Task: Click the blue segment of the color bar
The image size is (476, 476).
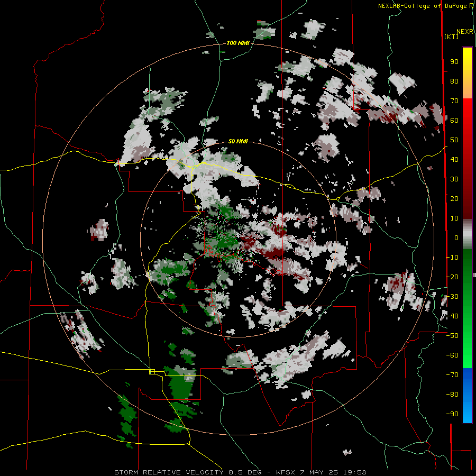Action: (467, 396)
